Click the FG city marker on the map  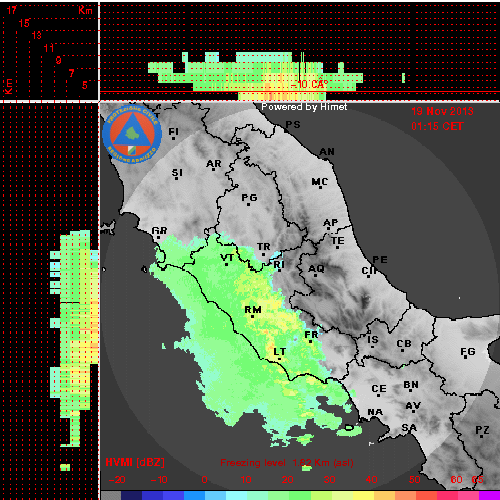(x=468, y=352)
